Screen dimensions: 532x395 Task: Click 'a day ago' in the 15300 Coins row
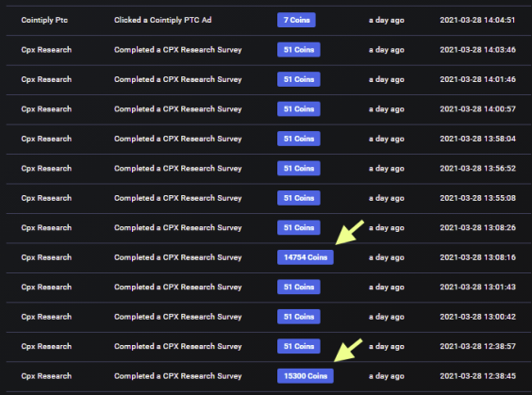387,376
